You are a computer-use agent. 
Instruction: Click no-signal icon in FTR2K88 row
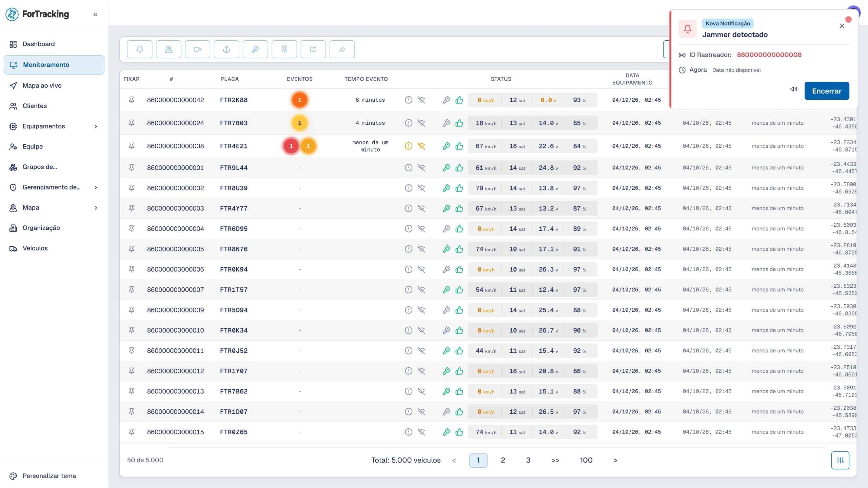[421, 100]
